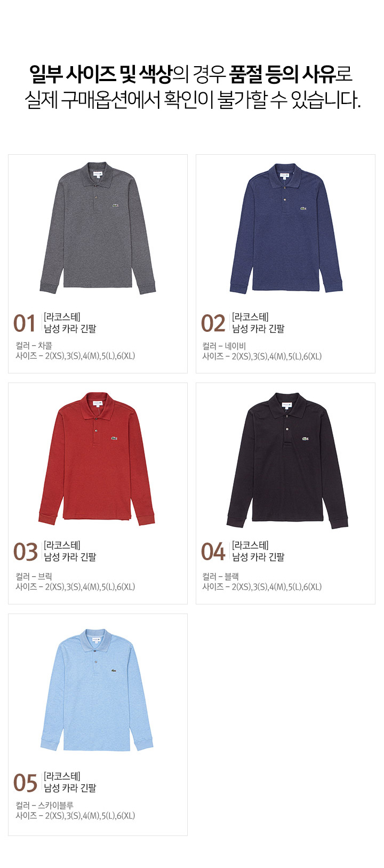Viewport: 384px width, 868px height.
Task: Click the 컬러 – 블랙 color text
Action: 221,577
